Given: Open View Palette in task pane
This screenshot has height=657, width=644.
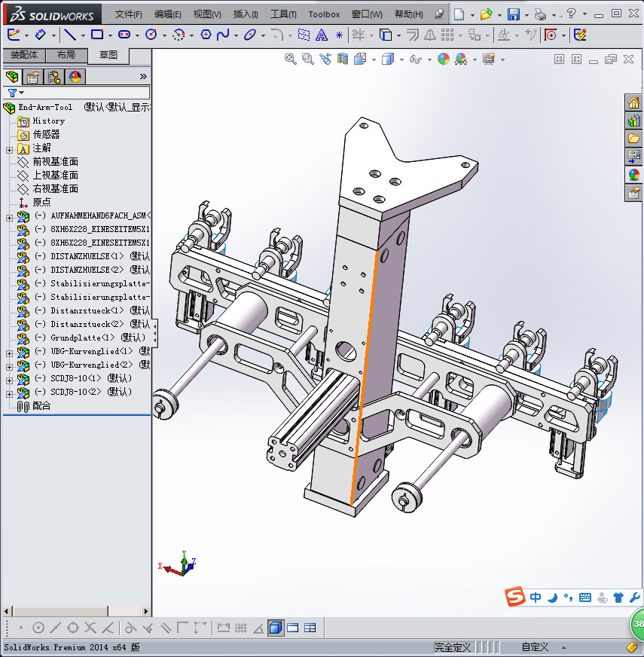Looking at the screenshot, I should click(x=633, y=157).
